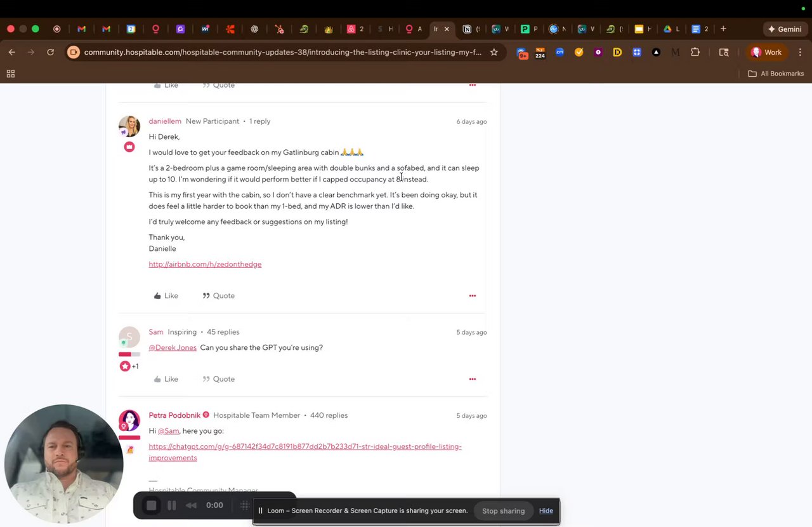Click the purple circle extension icon
This screenshot has width=812, height=527.
coord(598,52)
